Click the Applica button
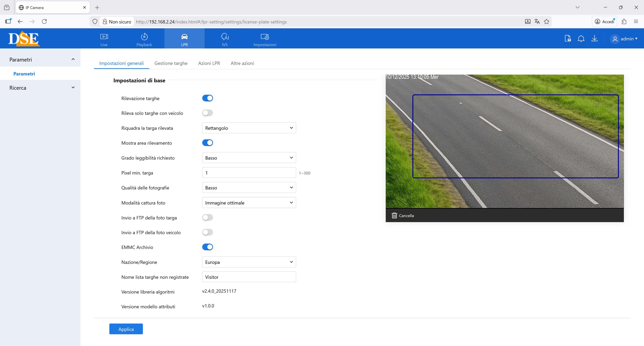 click(x=126, y=329)
